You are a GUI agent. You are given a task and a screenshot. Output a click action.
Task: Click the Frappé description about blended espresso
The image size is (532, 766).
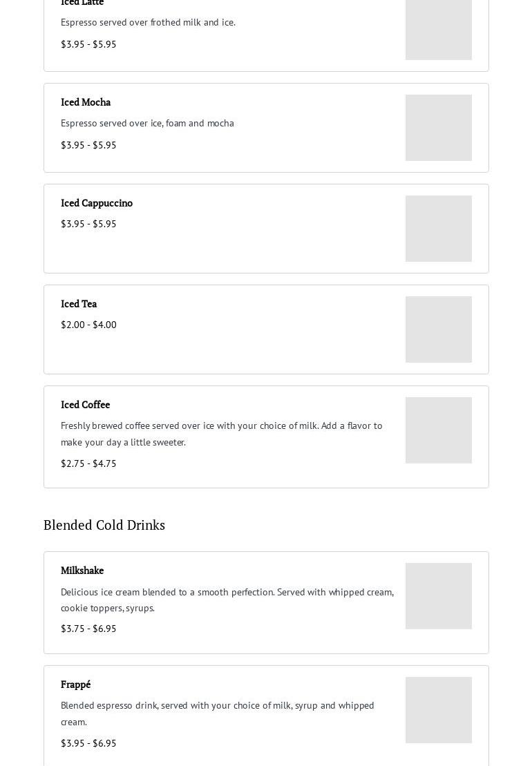point(217,713)
